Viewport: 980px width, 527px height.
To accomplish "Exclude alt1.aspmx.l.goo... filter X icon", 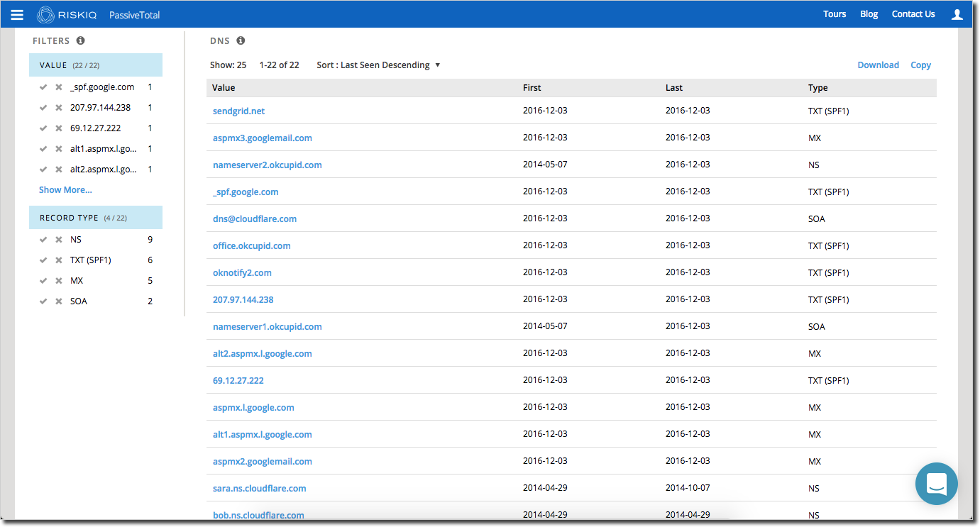I will [x=59, y=149].
